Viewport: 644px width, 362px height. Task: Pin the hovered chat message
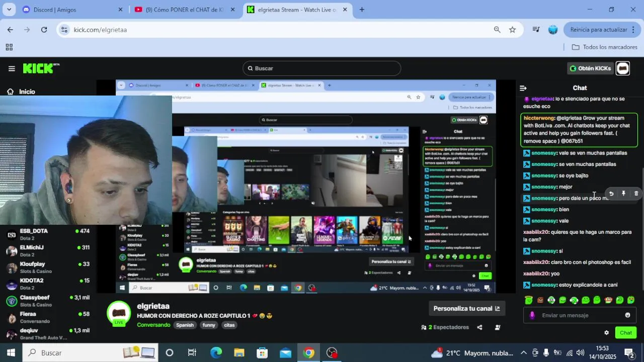tap(623, 194)
